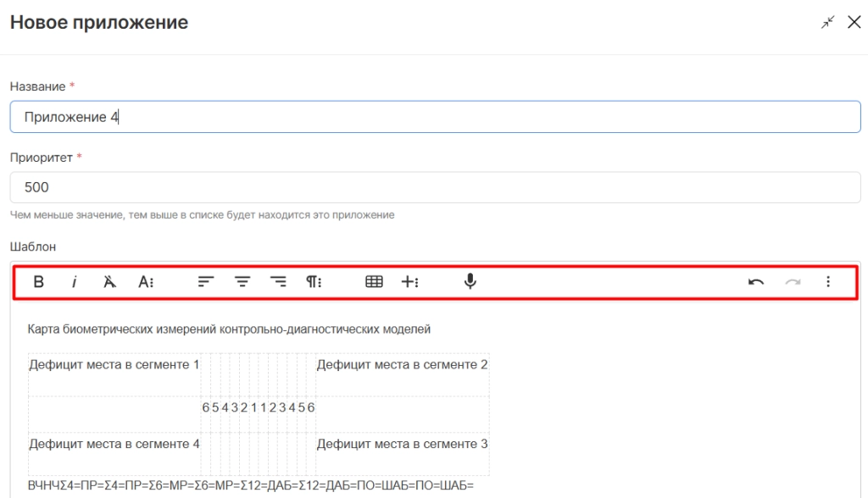The height and width of the screenshot is (498, 868).
Task: Collapse the dialog using the shrink arrows icon
Action: (x=828, y=23)
